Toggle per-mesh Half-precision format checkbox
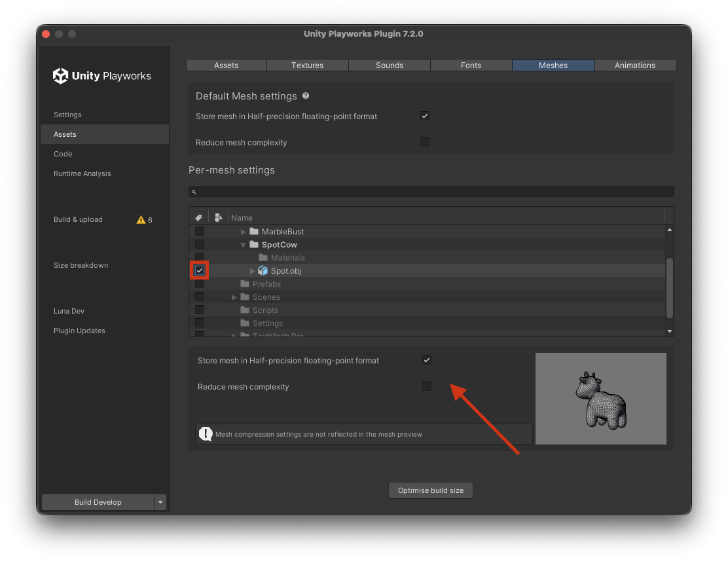Viewport: 728px width, 563px height. pyautogui.click(x=427, y=360)
